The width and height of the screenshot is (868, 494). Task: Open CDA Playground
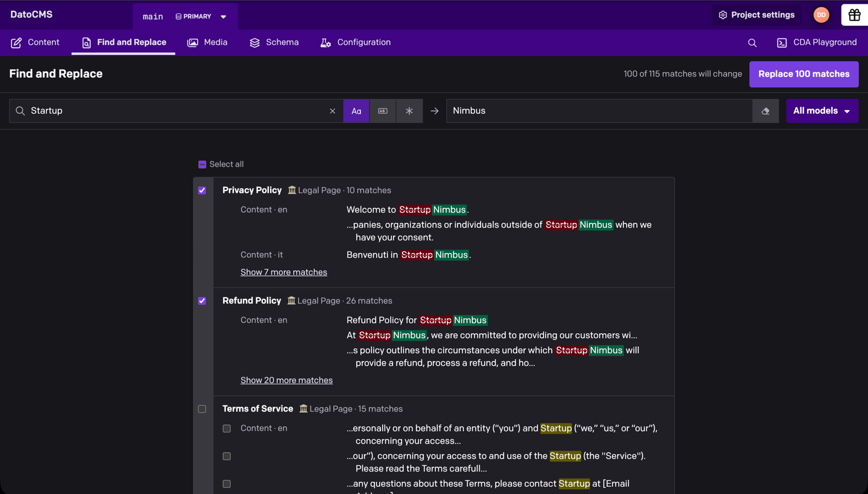tap(817, 42)
